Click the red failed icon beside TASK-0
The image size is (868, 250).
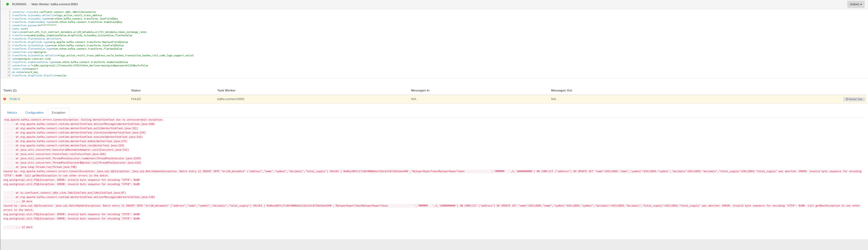click(5, 99)
